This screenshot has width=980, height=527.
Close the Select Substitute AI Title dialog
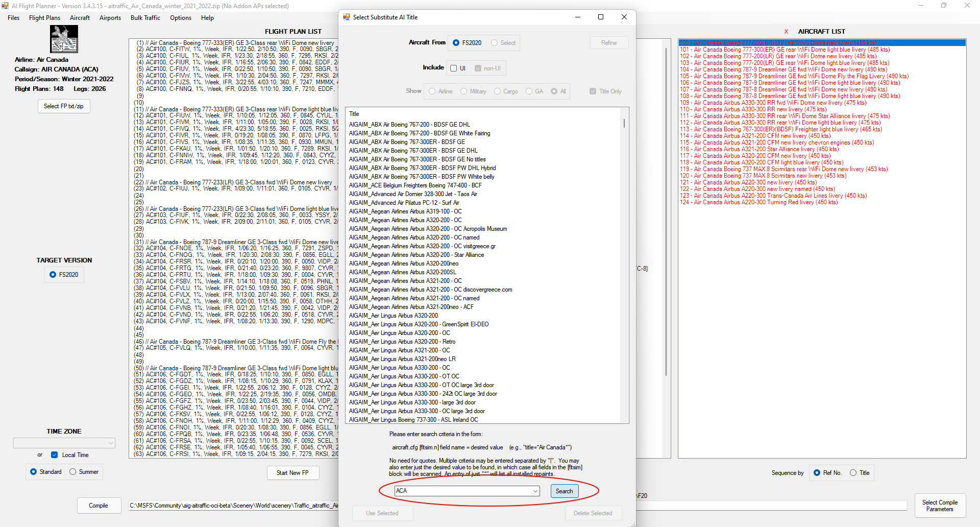[624, 17]
